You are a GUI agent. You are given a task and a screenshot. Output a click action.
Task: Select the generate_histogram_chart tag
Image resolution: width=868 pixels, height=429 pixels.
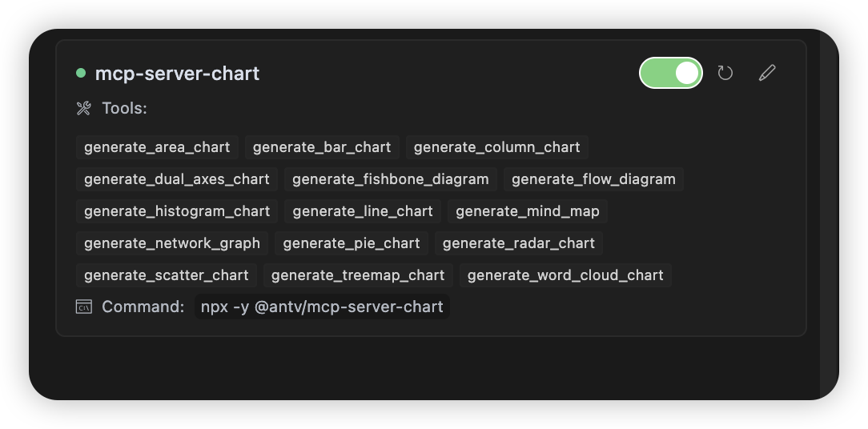[x=177, y=211]
